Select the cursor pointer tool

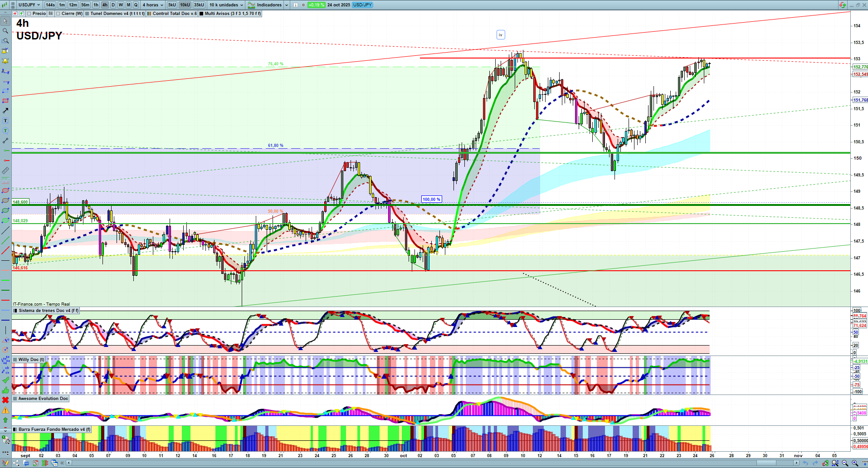pyautogui.click(x=5, y=21)
